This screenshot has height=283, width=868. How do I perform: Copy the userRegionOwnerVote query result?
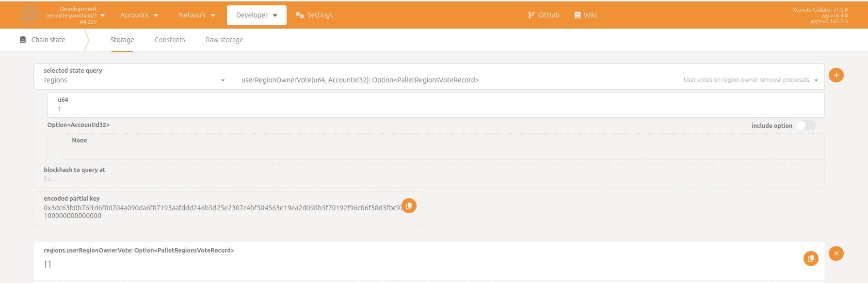coord(811,258)
